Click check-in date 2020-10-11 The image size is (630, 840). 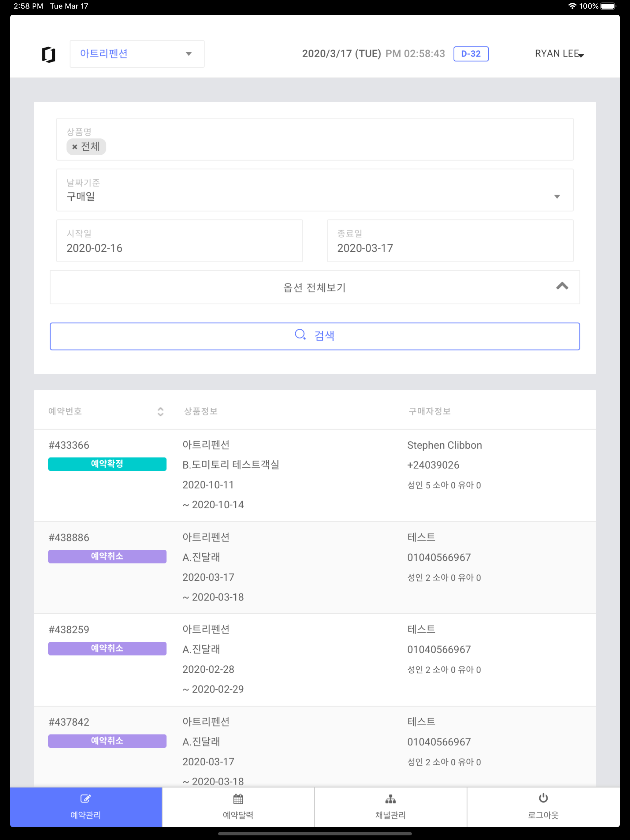pyautogui.click(x=208, y=485)
